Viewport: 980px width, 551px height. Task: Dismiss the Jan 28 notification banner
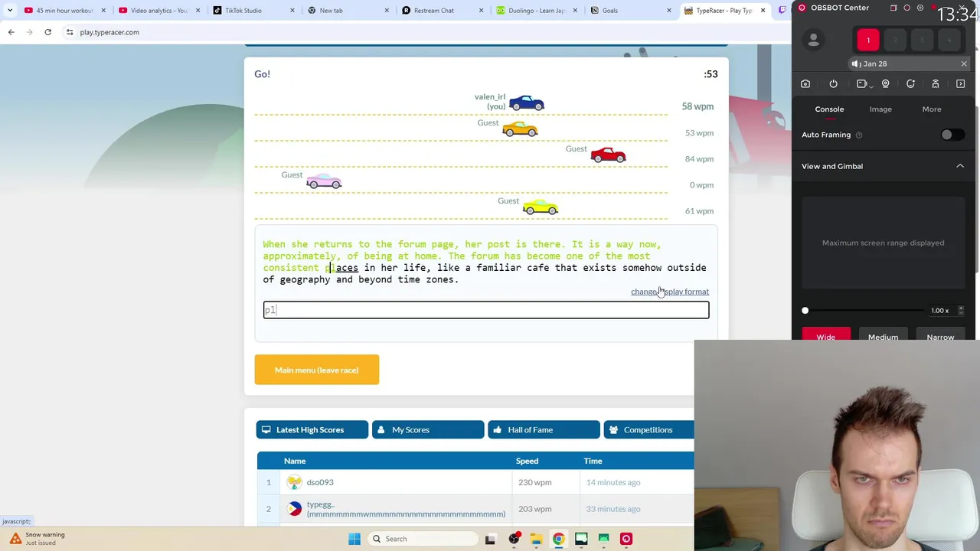[964, 64]
